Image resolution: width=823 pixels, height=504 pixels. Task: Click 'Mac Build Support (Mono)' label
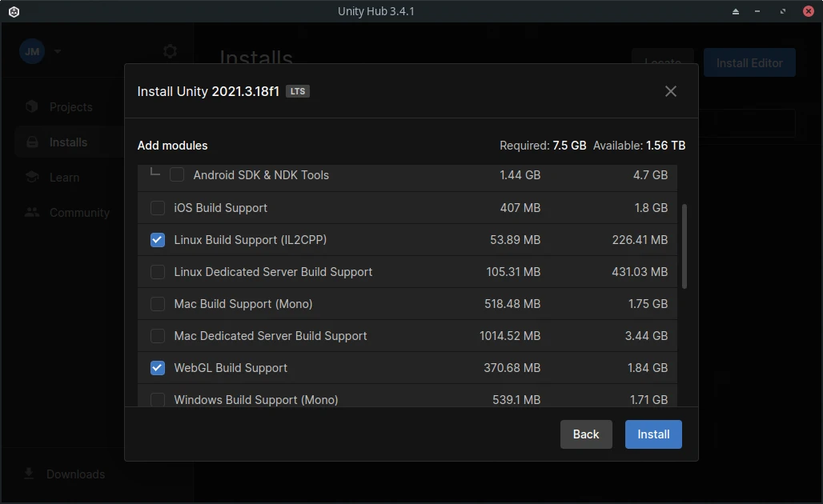coord(243,304)
